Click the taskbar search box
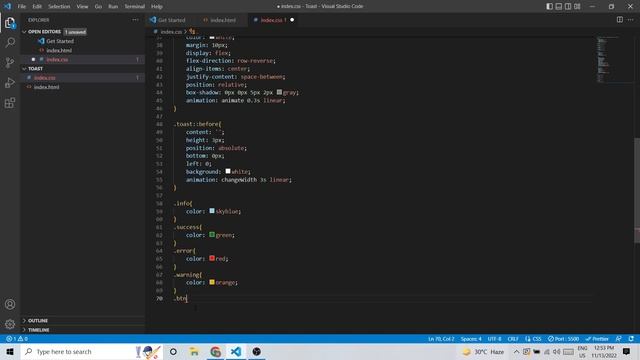Viewport: 640px width, 360px height. (92, 352)
